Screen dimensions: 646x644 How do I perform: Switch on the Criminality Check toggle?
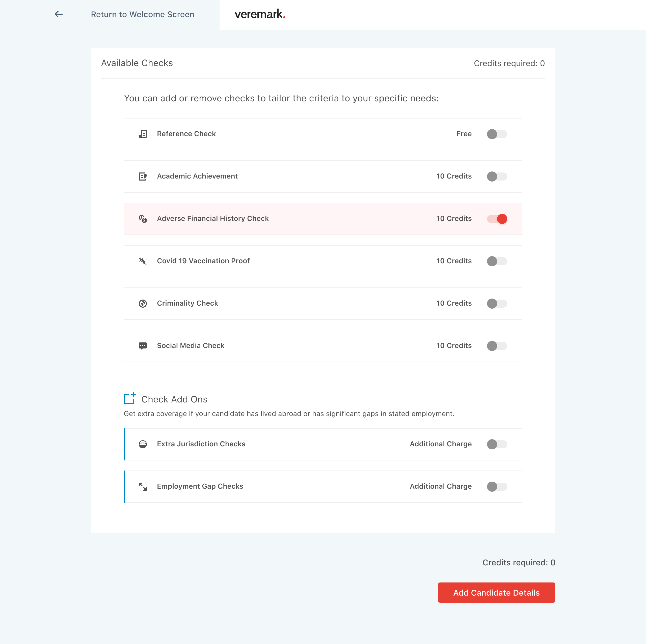point(497,303)
